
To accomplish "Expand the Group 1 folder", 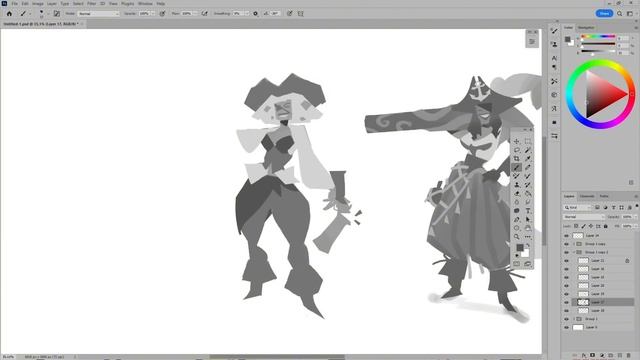I will tap(573, 319).
